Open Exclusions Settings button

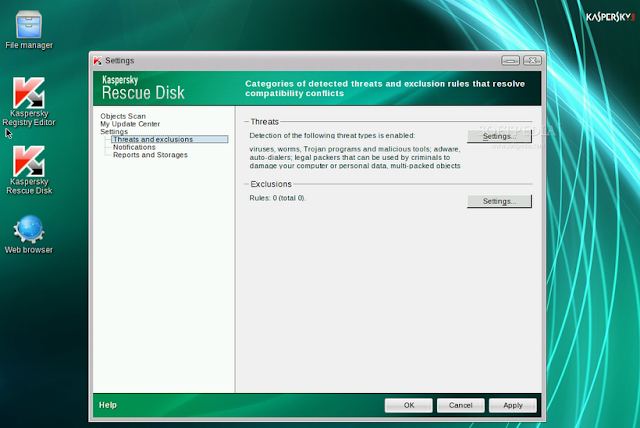[x=499, y=201]
